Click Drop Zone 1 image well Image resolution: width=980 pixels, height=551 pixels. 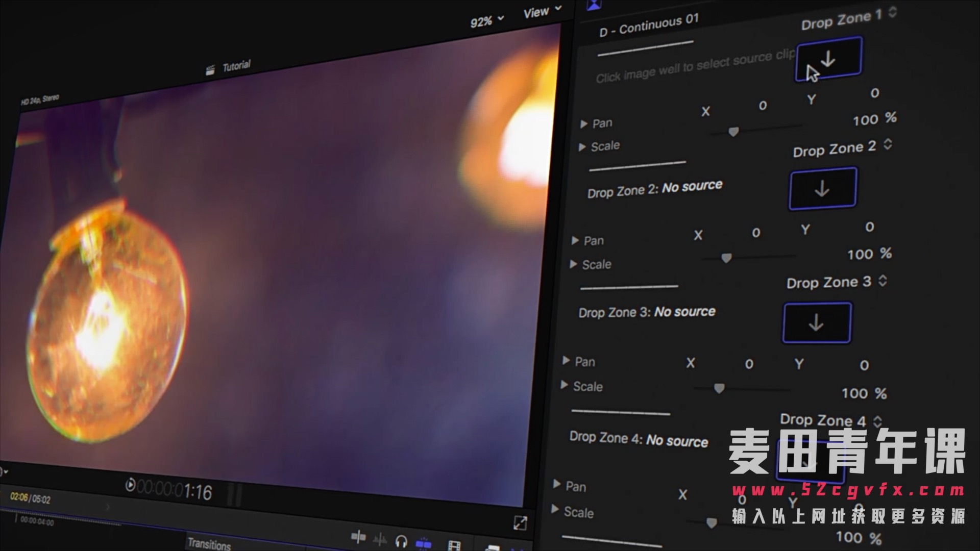click(x=829, y=59)
